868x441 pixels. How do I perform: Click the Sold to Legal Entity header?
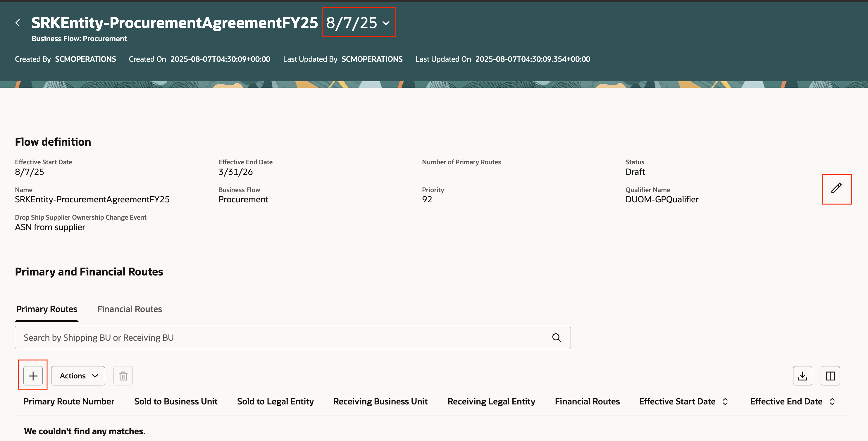point(275,401)
